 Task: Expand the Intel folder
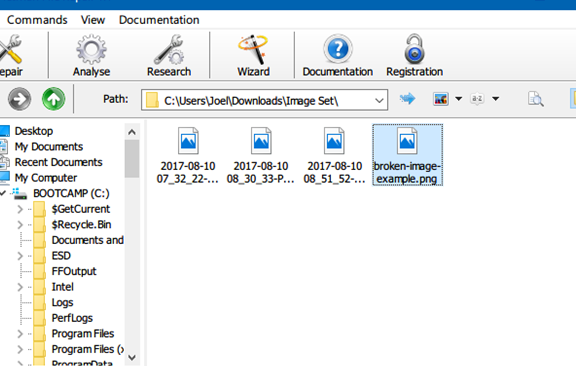(x=20, y=287)
